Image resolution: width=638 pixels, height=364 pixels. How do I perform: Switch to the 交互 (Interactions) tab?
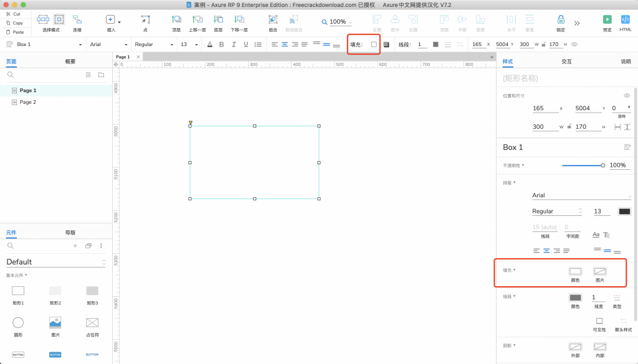566,62
